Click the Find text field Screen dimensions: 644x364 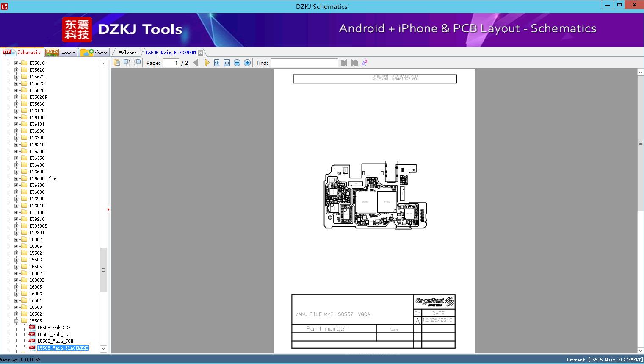pyautogui.click(x=304, y=63)
